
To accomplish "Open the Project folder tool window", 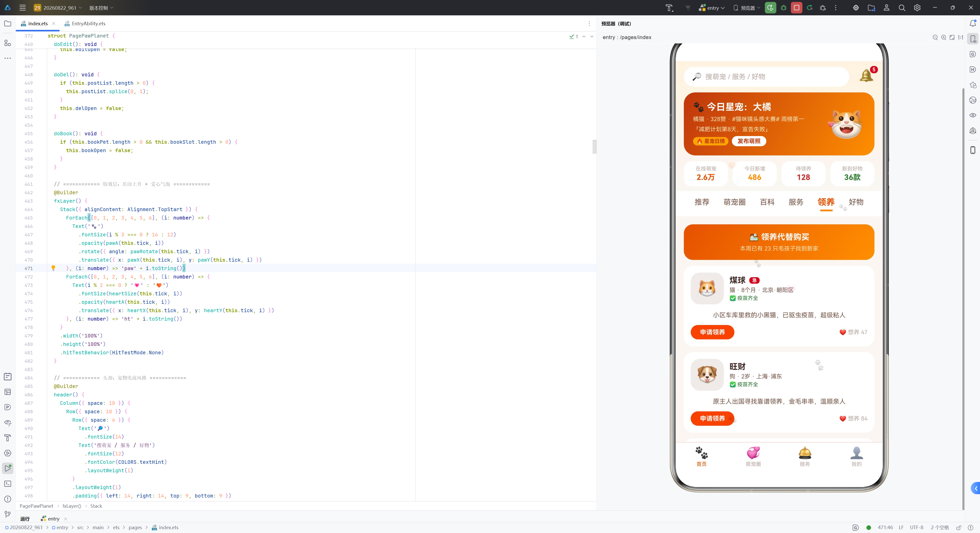I will pos(8,23).
